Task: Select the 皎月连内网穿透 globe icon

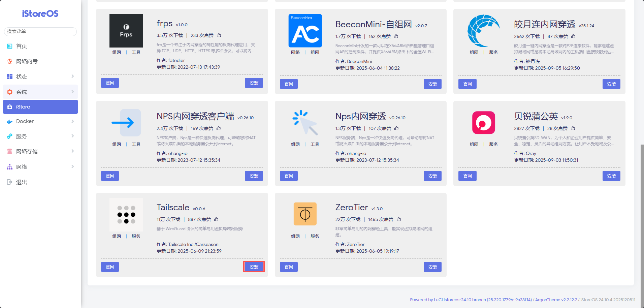Action: click(484, 30)
